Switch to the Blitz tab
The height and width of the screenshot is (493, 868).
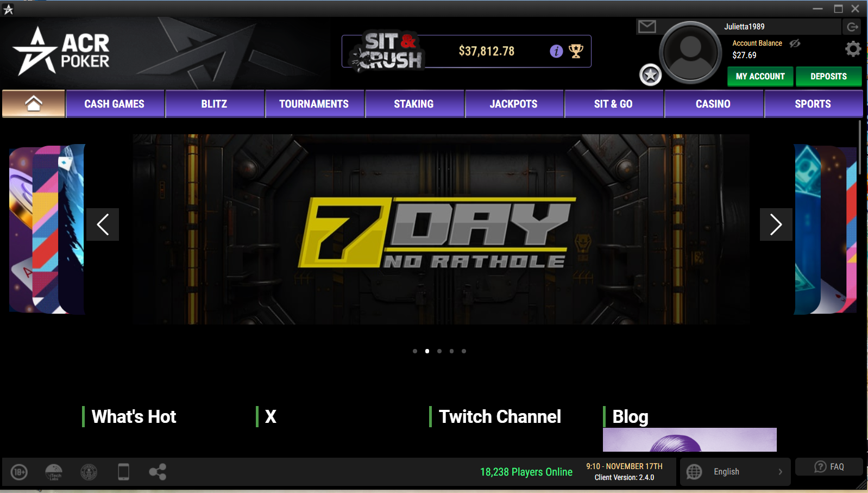215,104
